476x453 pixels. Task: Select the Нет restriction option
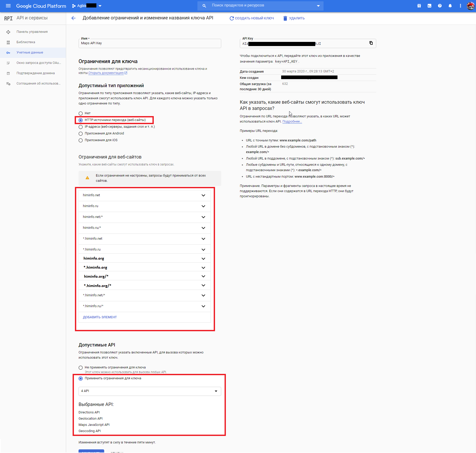pyautogui.click(x=81, y=113)
